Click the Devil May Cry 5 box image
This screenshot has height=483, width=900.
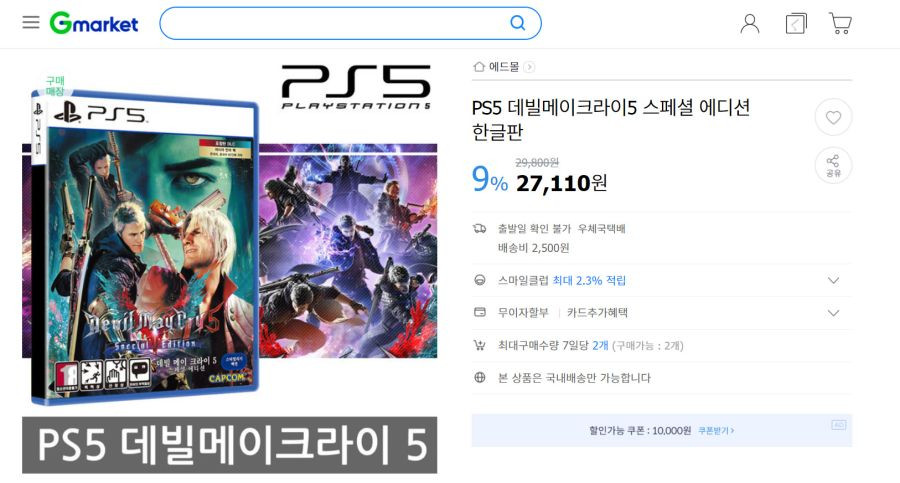coord(145,247)
